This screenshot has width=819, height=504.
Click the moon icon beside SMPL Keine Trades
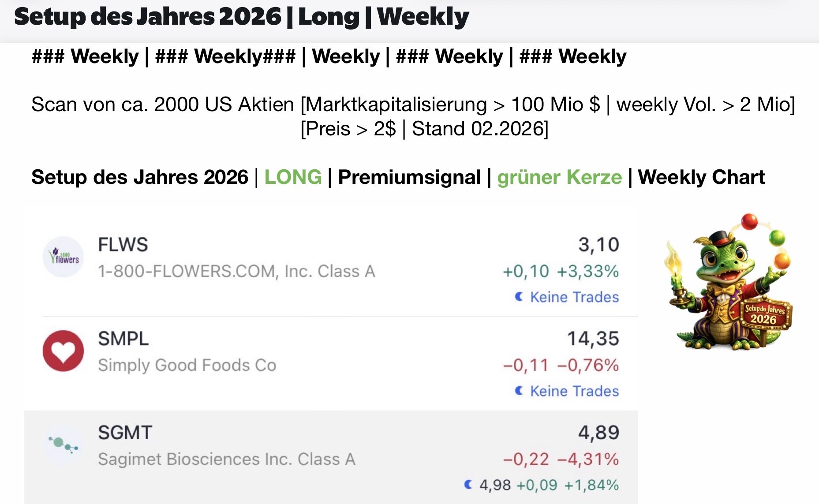click(519, 391)
